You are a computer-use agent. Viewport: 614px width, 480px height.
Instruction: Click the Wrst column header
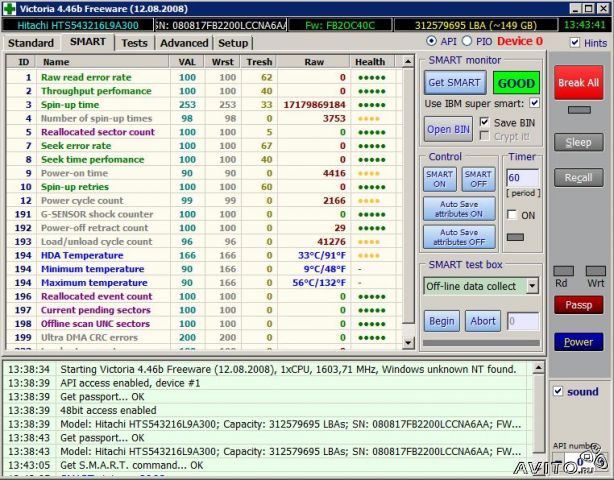click(222, 62)
